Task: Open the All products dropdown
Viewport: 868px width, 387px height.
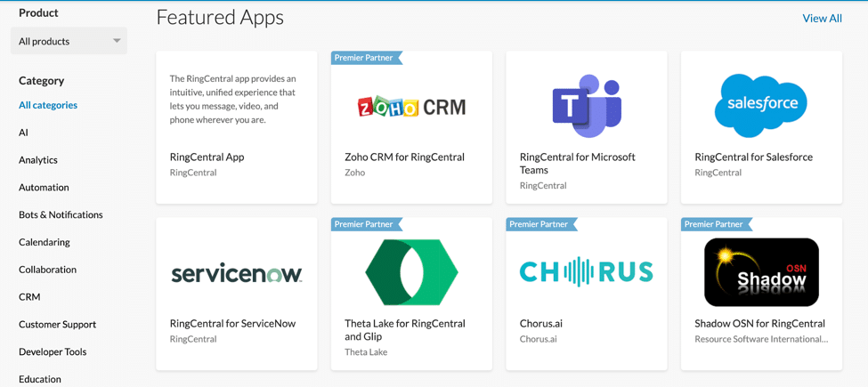Action: pos(68,41)
